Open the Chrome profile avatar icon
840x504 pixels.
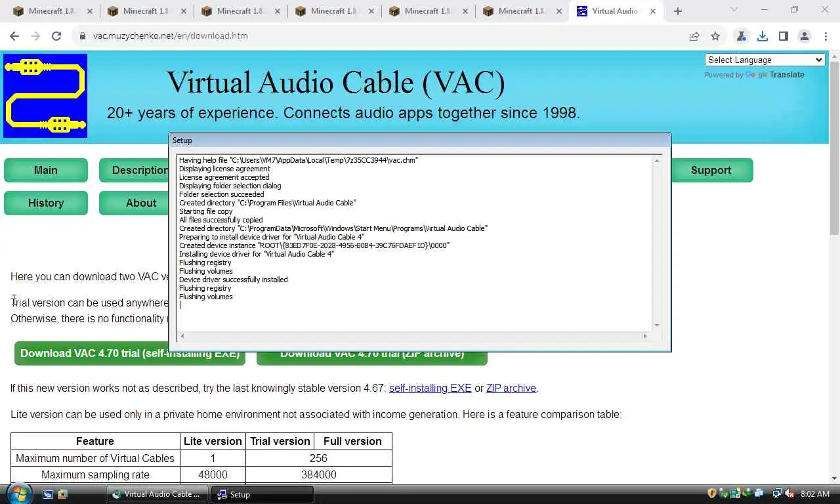[805, 36]
